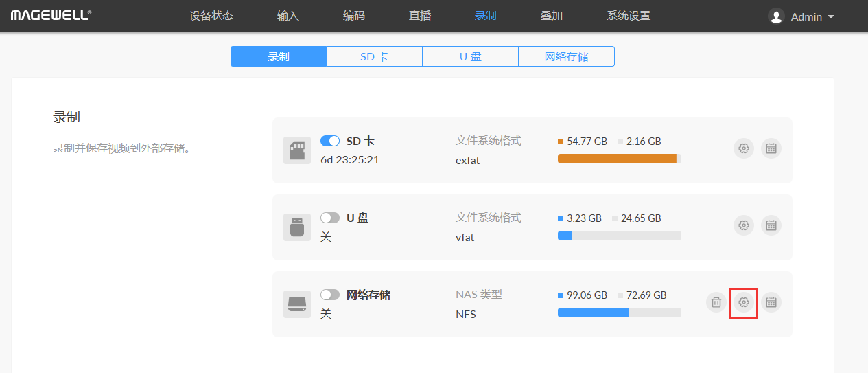
Task: Open 网络存储 settings gear icon
Action: click(743, 302)
